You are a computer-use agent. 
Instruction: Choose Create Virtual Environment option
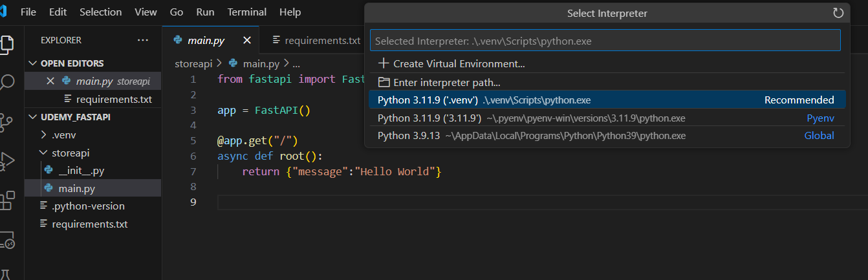[607, 63]
